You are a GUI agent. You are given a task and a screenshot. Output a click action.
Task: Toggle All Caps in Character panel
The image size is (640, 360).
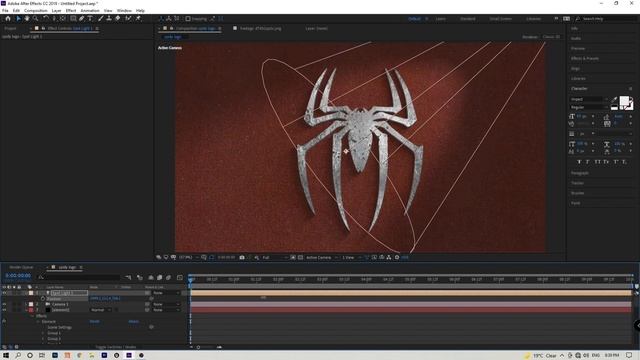pos(597,162)
